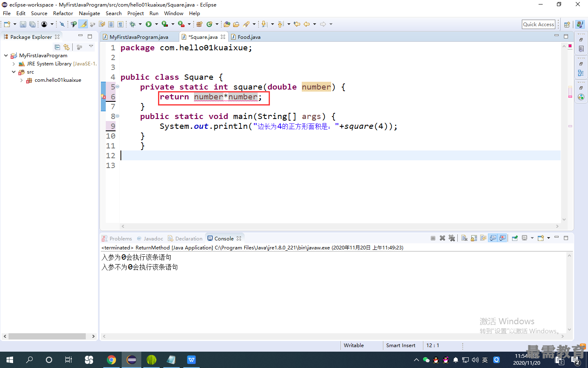Click the Search flashlight toolbar icon
Viewport: 588px width, 368px height.
pos(246,24)
